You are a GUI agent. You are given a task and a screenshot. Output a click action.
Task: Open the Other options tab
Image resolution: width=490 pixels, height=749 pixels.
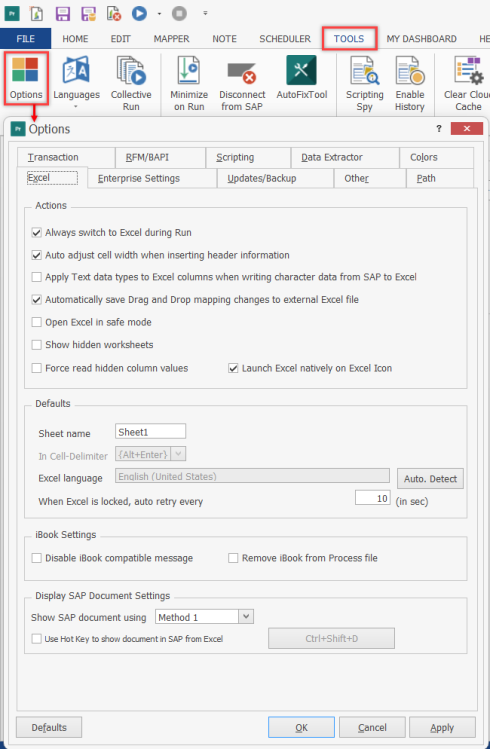point(370,178)
